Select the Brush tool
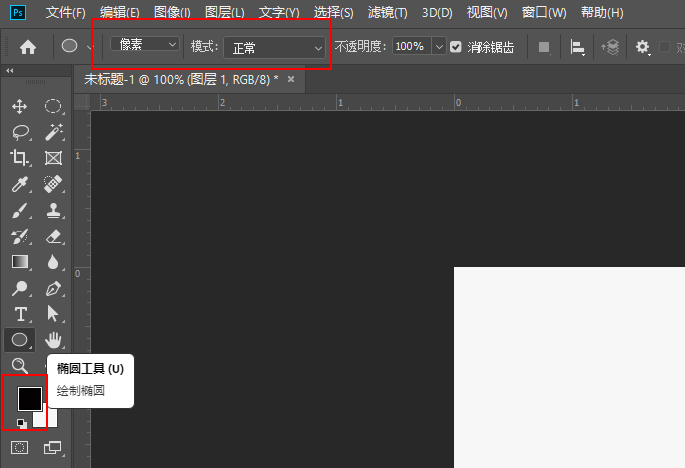Image resolution: width=685 pixels, height=468 pixels. (x=19, y=210)
